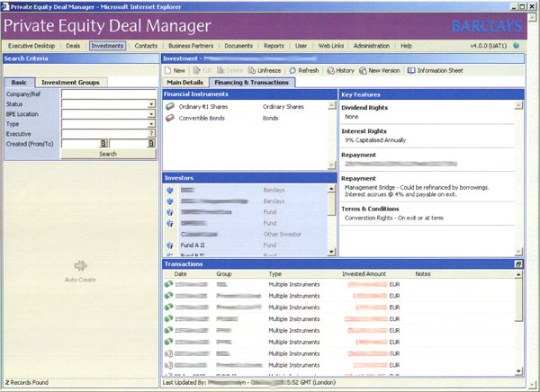Open the Documents menu
This screenshot has height=392, width=540.
click(x=238, y=46)
